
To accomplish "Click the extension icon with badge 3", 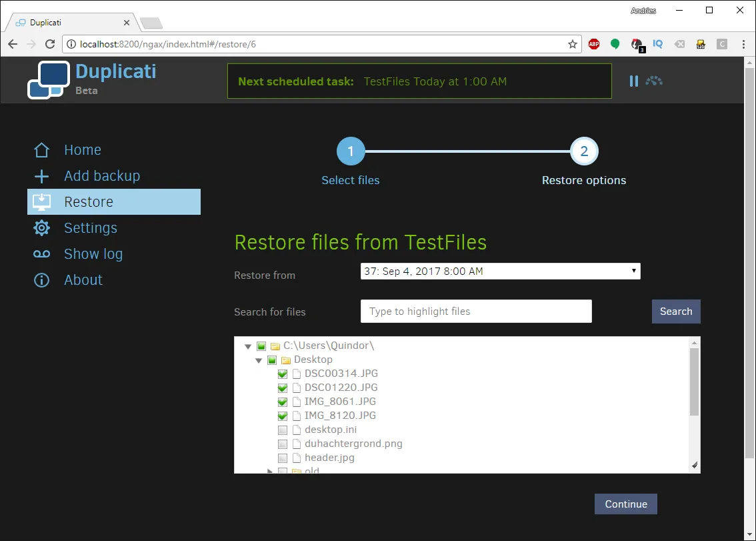I will click(x=637, y=45).
